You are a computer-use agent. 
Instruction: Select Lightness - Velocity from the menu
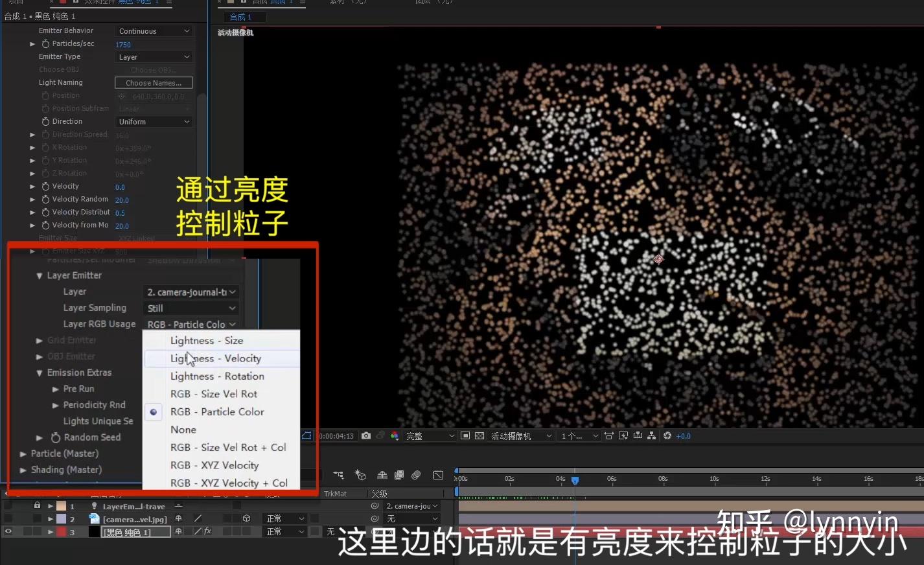coord(216,358)
